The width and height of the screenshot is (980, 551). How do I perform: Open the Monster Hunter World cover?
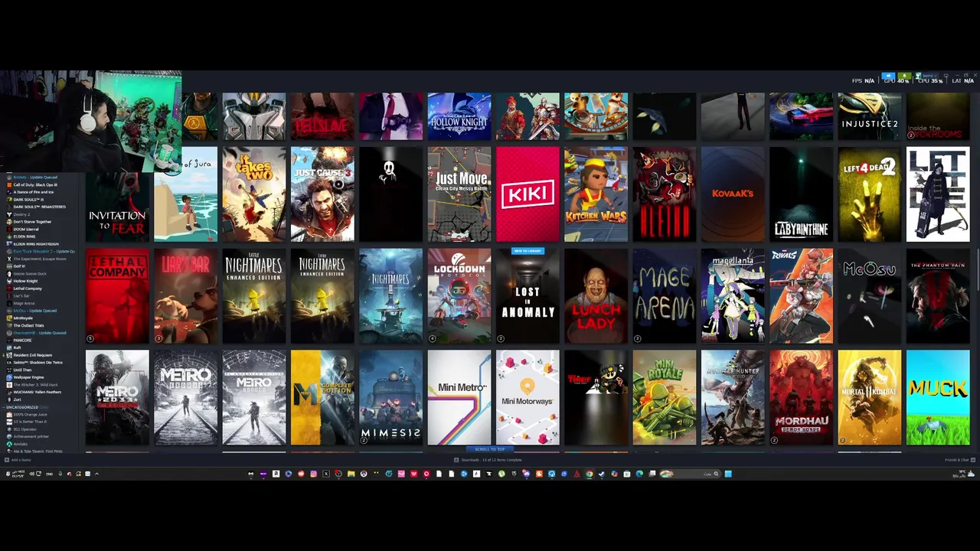733,398
